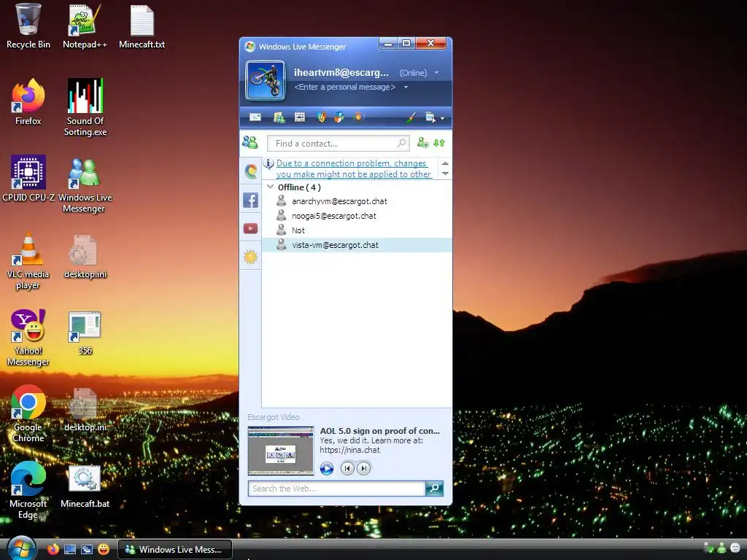Screen dimensions: 747x560
Task: Open Firefox desktop shortcut
Action: point(28,102)
